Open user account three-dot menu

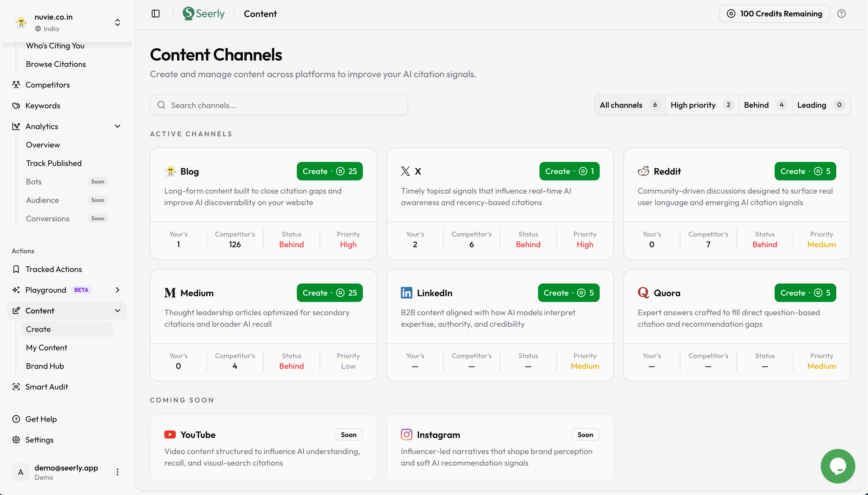tap(117, 472)
